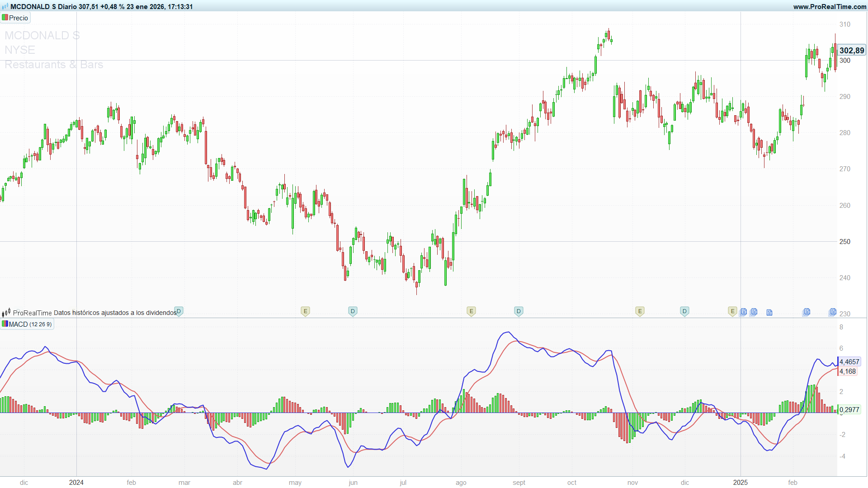Click the signal line value tag 4,168

[848, 371]
